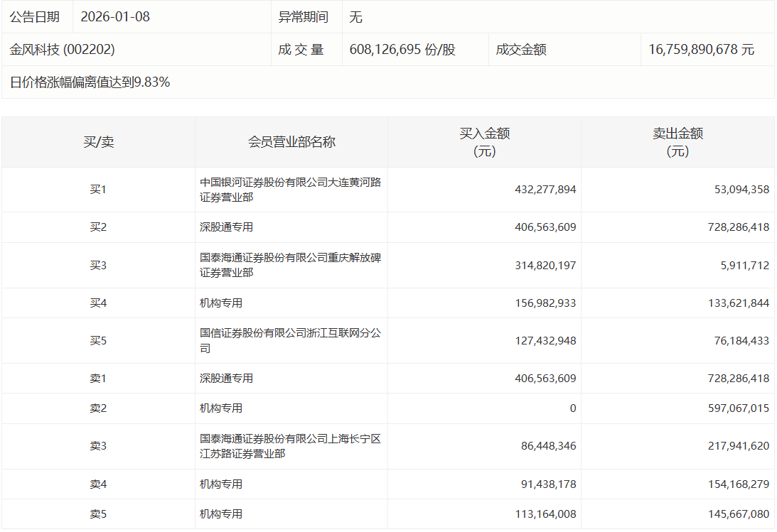Select 深股通专用 in the 买2 row

[x=227, y=227]
